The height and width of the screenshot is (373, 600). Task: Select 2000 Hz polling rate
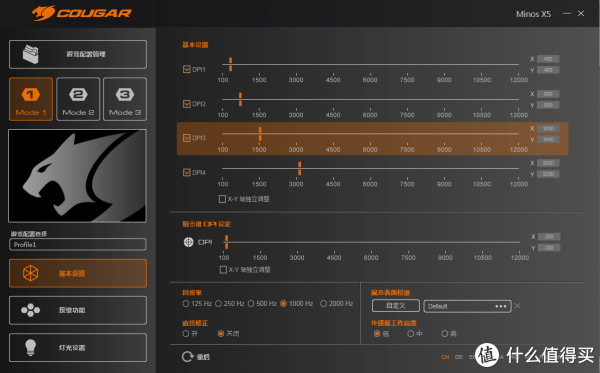coord(323,303)
